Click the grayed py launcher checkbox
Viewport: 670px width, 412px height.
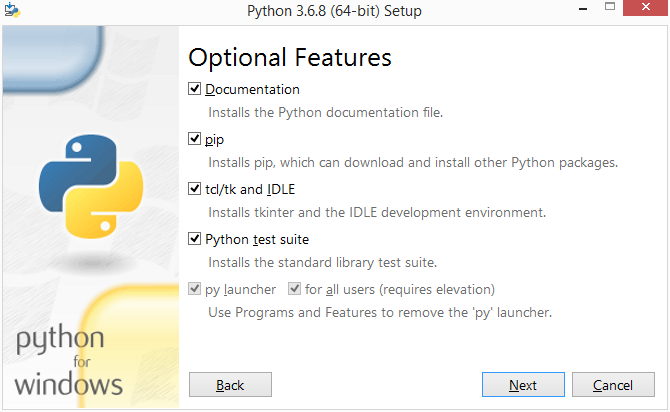coord(194,289)
